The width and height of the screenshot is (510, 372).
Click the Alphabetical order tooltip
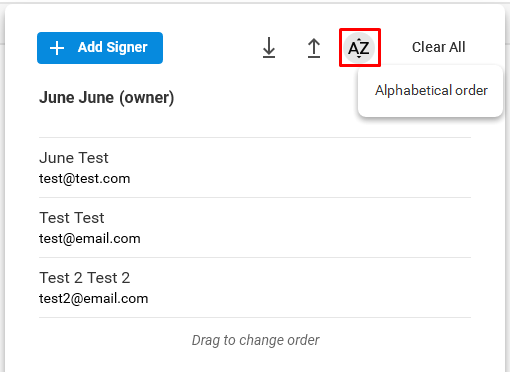pos(431,91)
